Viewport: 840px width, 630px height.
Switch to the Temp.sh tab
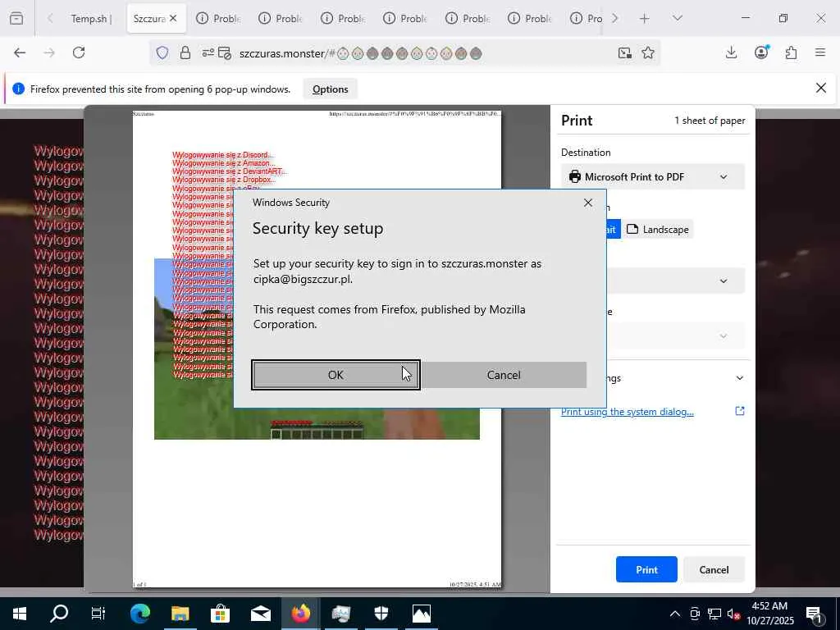coord(91,19)
